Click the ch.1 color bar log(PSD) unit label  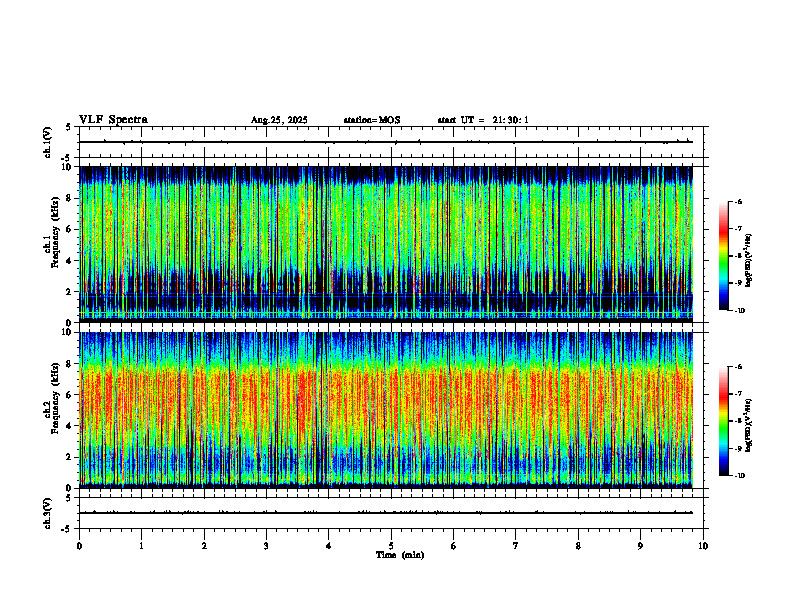coord(749,261)
